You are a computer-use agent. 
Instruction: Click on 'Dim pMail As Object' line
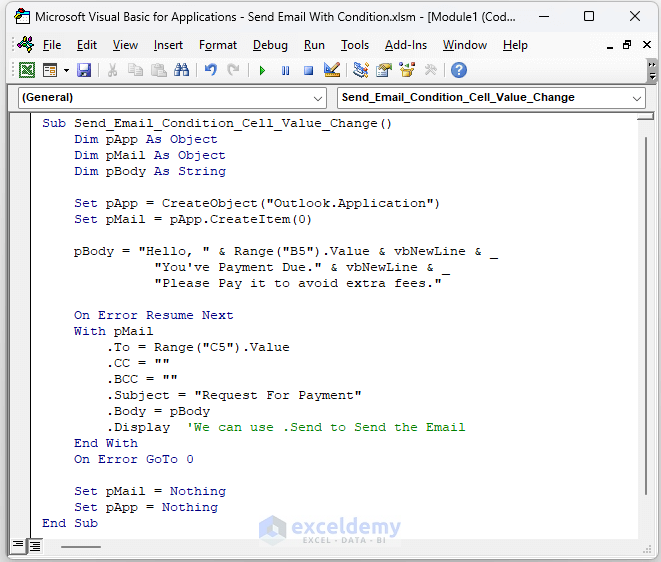point(150,156)
